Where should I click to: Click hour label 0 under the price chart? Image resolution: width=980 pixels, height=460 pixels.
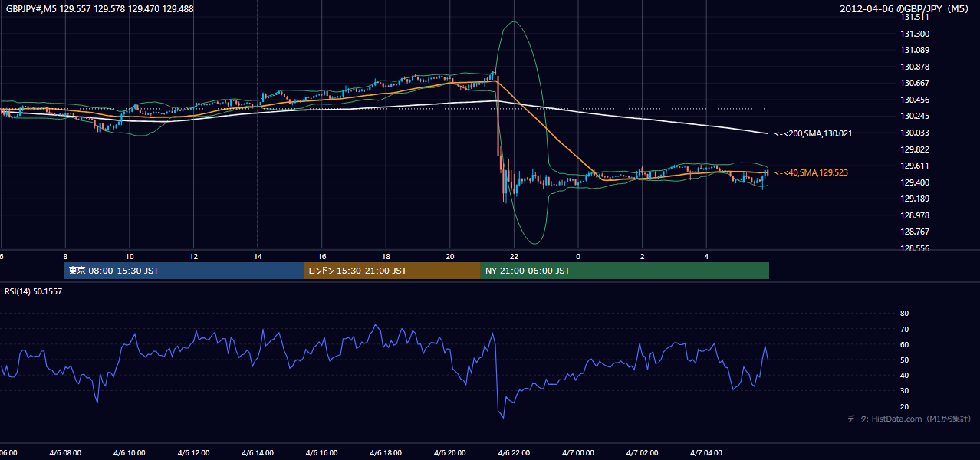coord(578,257)
